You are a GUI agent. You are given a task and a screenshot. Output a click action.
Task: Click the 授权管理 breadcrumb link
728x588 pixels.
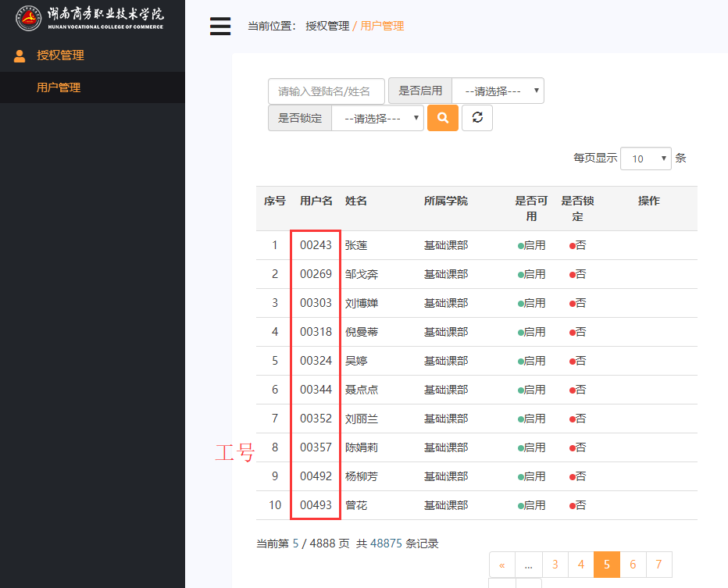coord(327,26)
